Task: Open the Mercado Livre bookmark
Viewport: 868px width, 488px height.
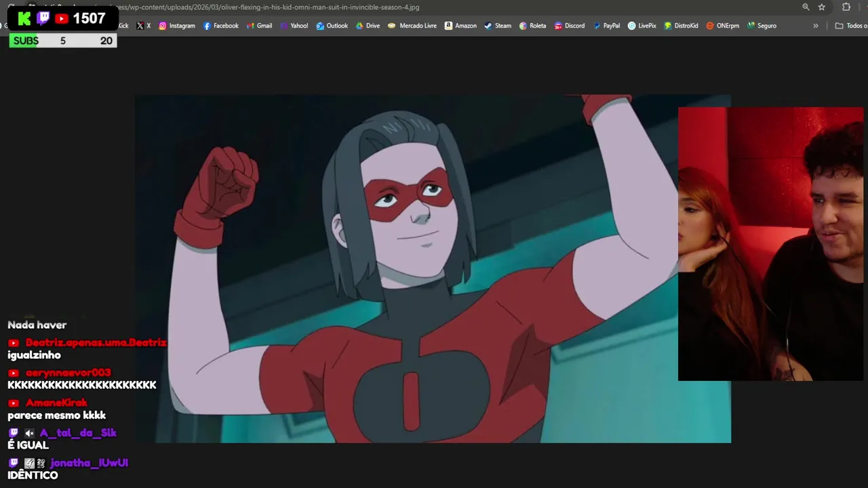Action: pyautogui.click(x=412, y=26)
